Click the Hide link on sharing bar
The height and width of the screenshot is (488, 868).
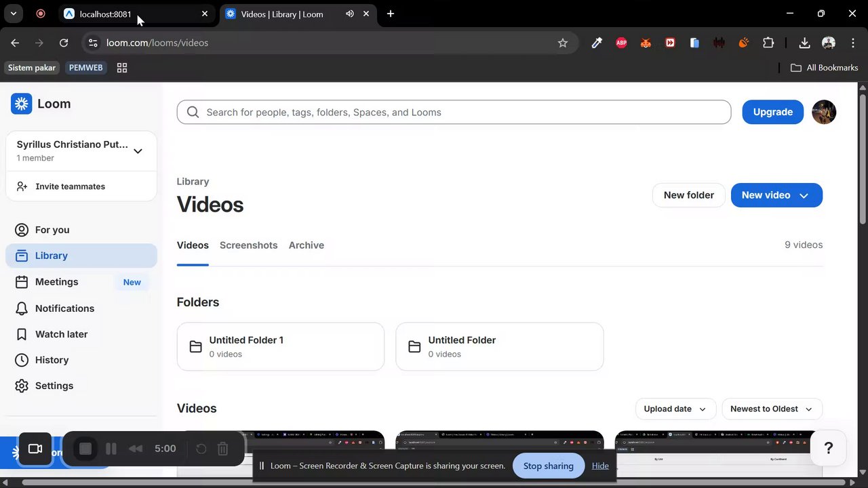(x=600, y=466)
